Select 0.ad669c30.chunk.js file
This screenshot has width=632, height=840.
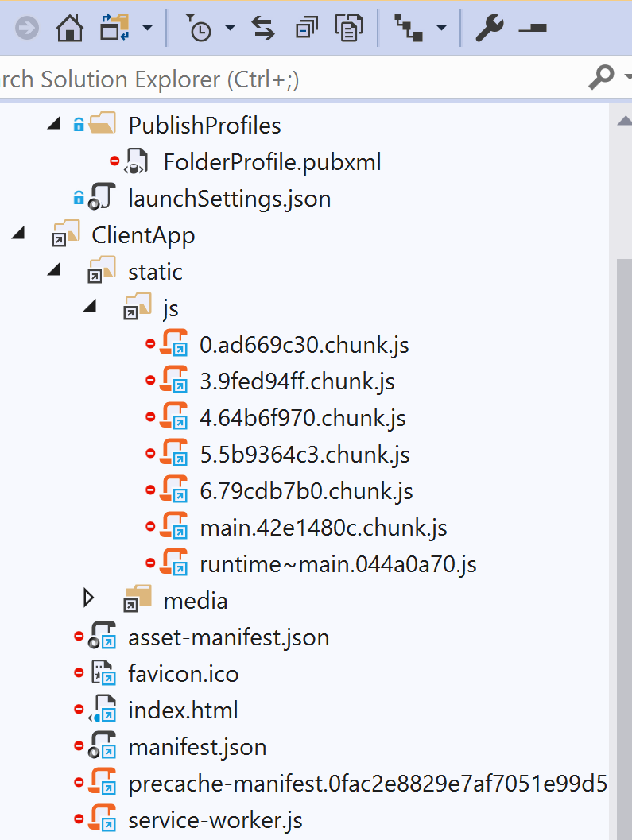point(304,345)
